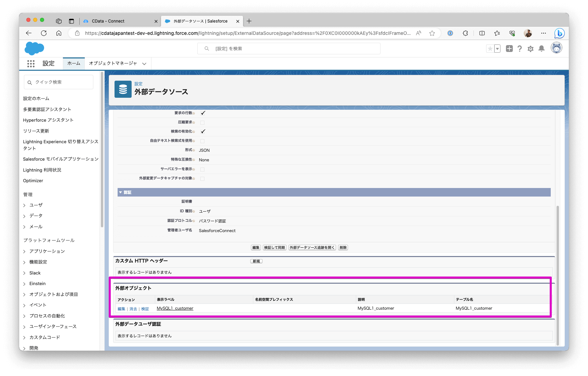Image resolution: width=588 pixels, height=376 pixels.
Task: Expand the データ tree item
Action: click(x=24, y=216)
